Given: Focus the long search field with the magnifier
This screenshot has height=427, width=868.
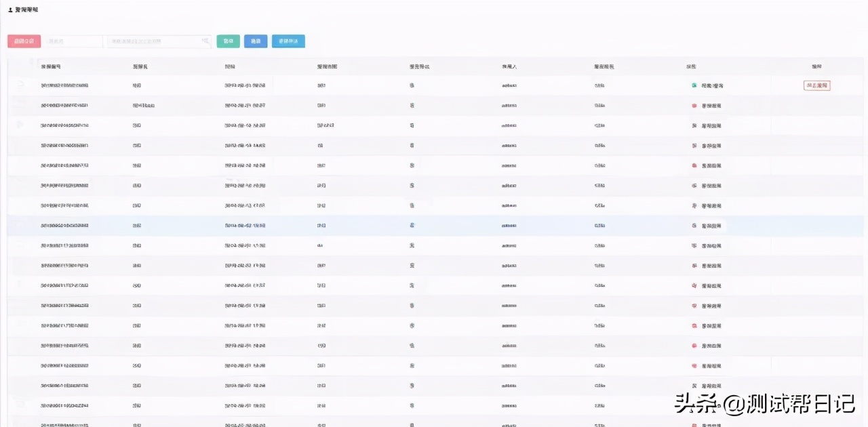Looking at the screenshot, I should (159, 41).
